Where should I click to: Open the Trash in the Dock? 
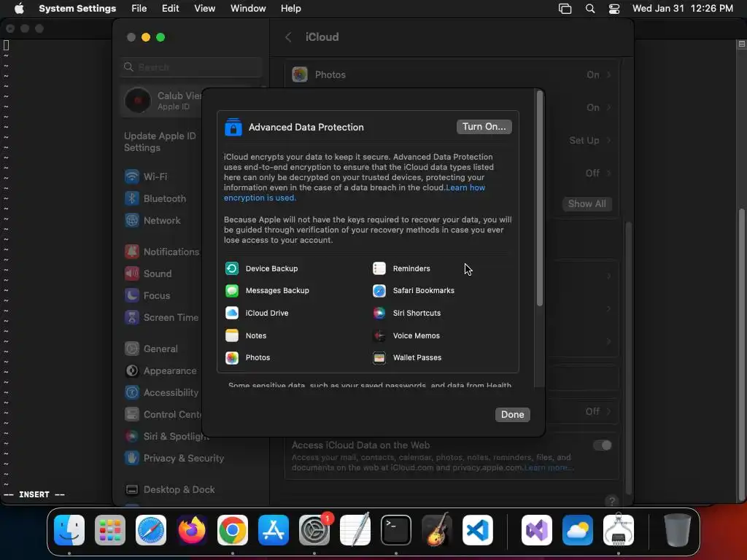678,530
